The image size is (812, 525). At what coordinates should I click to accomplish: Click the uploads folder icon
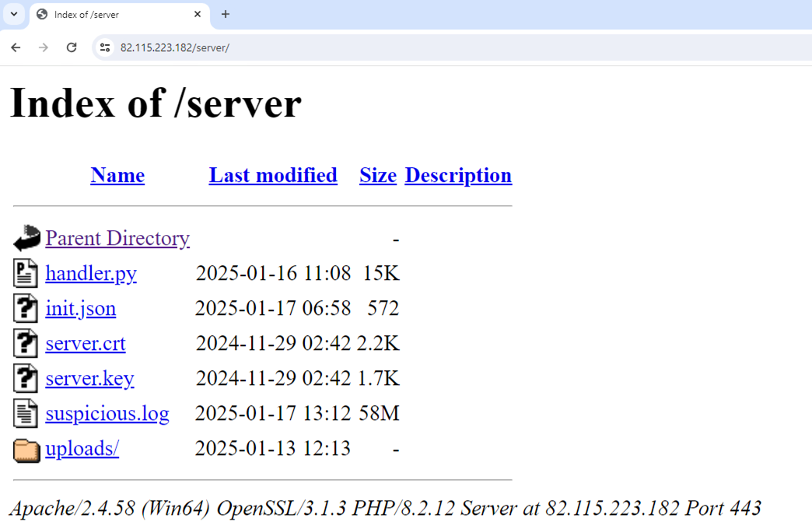tap(26, 450)
